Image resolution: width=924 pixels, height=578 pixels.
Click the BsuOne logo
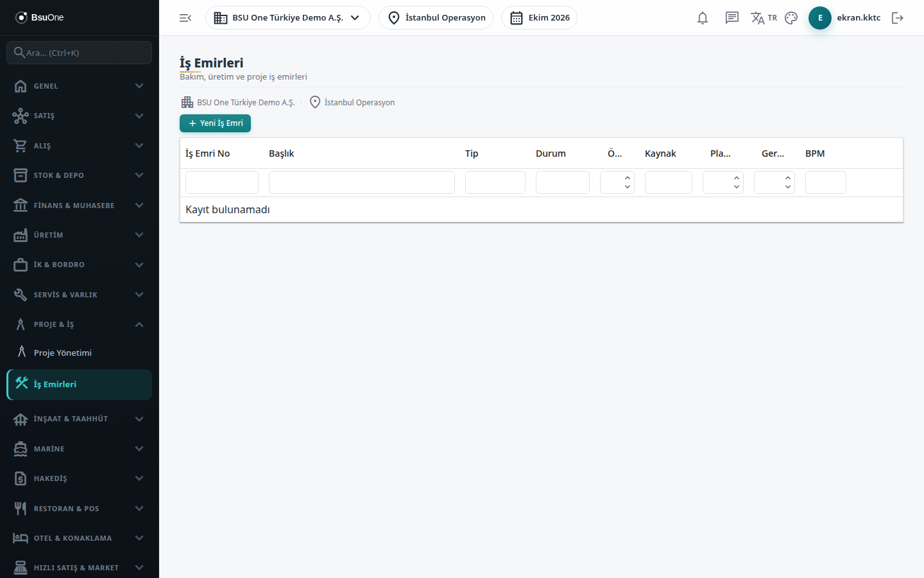click(40, 17)
